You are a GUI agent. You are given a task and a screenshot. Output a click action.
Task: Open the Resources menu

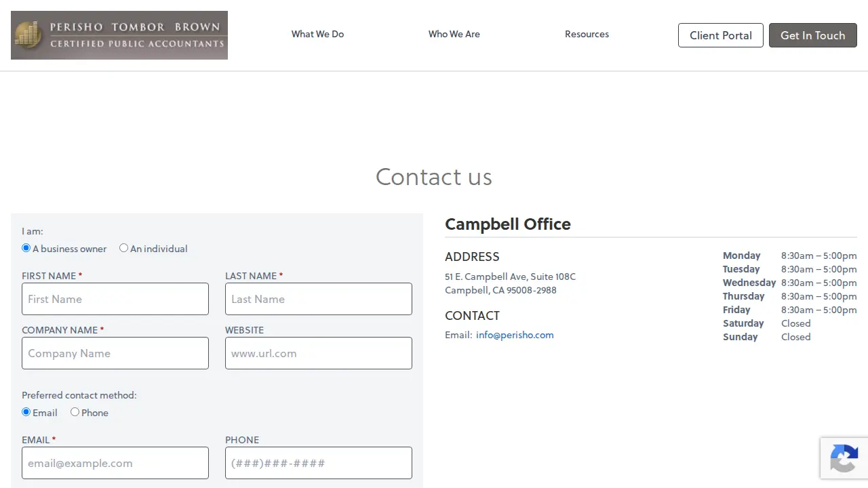(x=587, y=34)
